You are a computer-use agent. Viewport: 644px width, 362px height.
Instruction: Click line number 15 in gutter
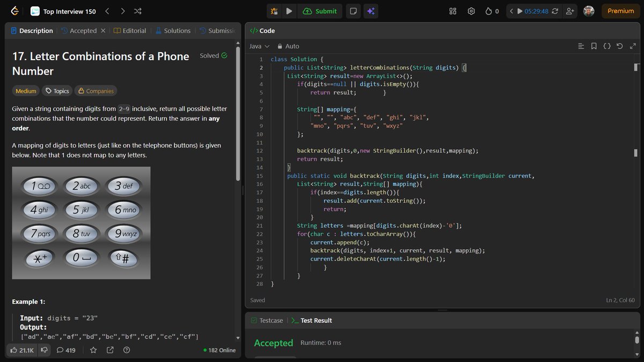pyautogui.click(x=260, y=176)
